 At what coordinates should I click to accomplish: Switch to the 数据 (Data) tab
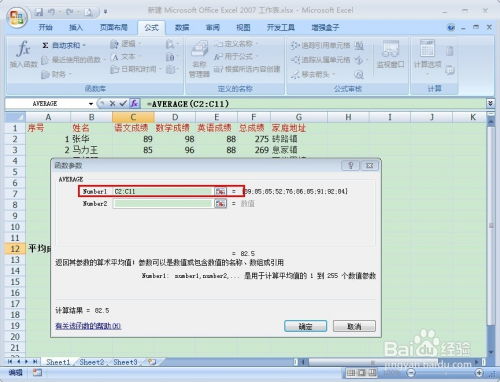pos(182,27)
